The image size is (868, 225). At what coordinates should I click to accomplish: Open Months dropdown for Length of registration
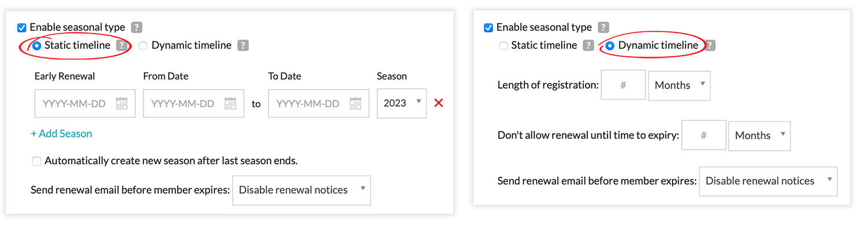[x=679, y=85]
